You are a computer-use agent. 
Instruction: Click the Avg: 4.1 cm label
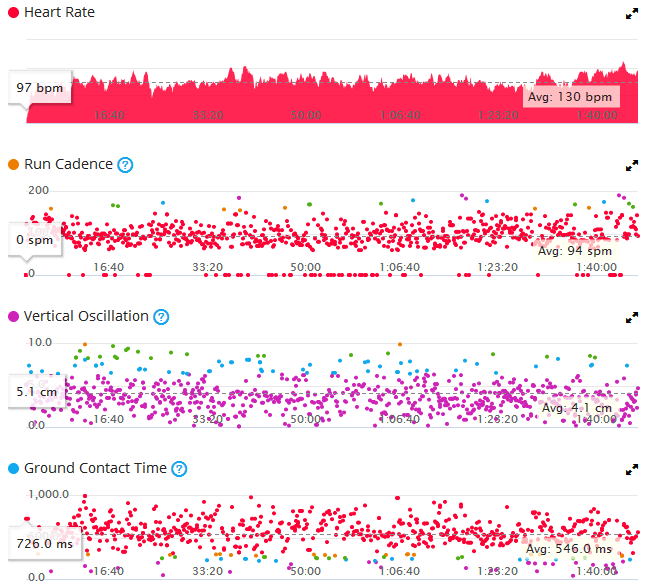click(577, 408)
